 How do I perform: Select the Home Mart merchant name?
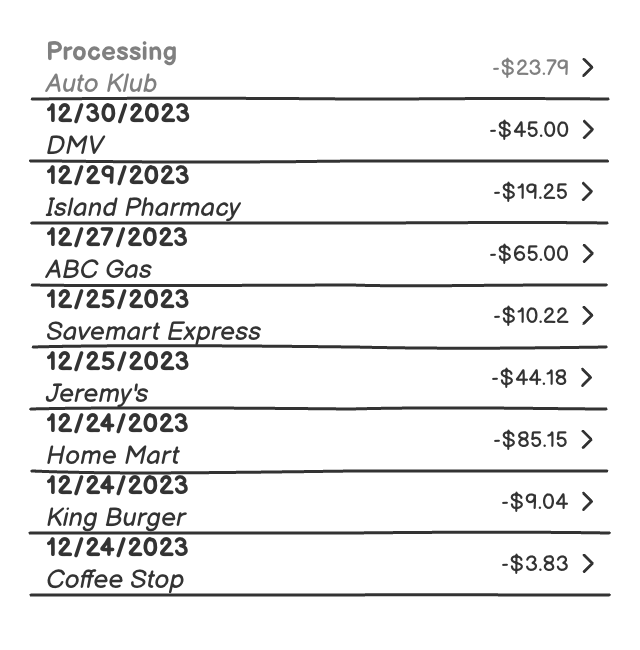tap(113, 455)
